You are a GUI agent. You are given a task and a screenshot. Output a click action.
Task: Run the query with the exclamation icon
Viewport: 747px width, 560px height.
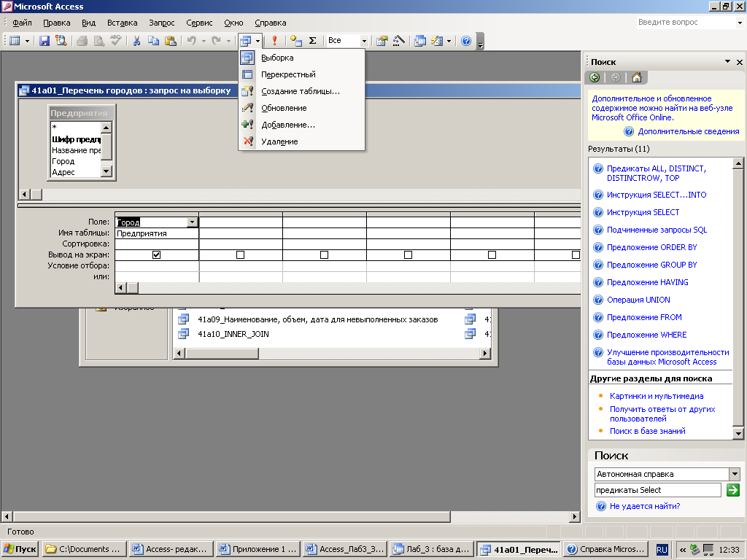(274, 41)
